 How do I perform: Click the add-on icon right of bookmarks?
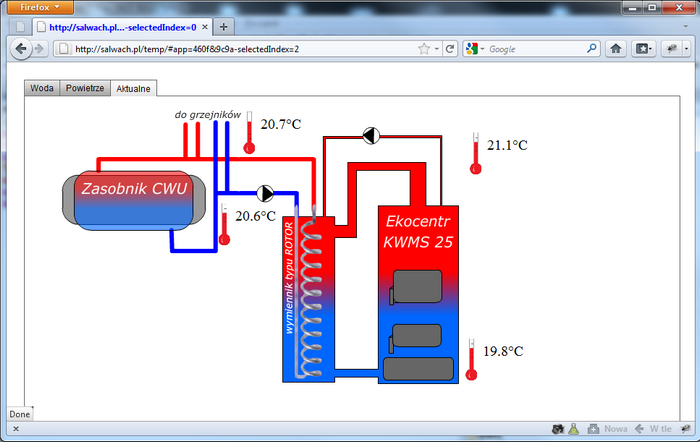point(671,49)
